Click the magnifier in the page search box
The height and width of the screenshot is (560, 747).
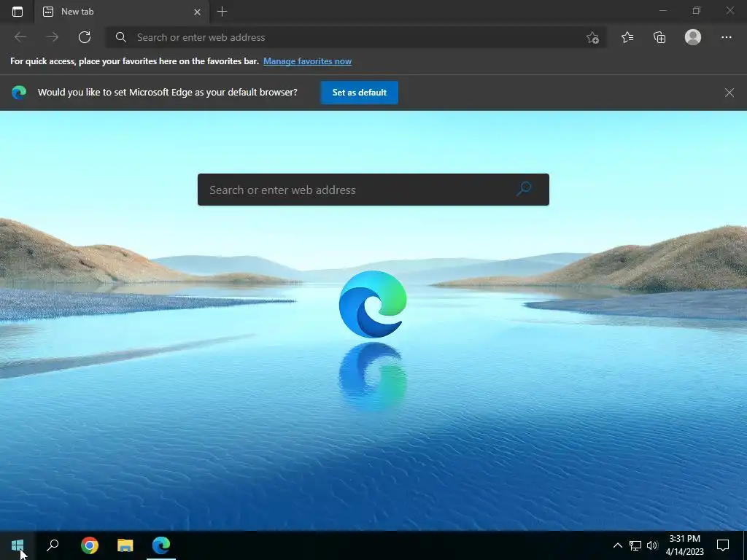pos(524,189)
